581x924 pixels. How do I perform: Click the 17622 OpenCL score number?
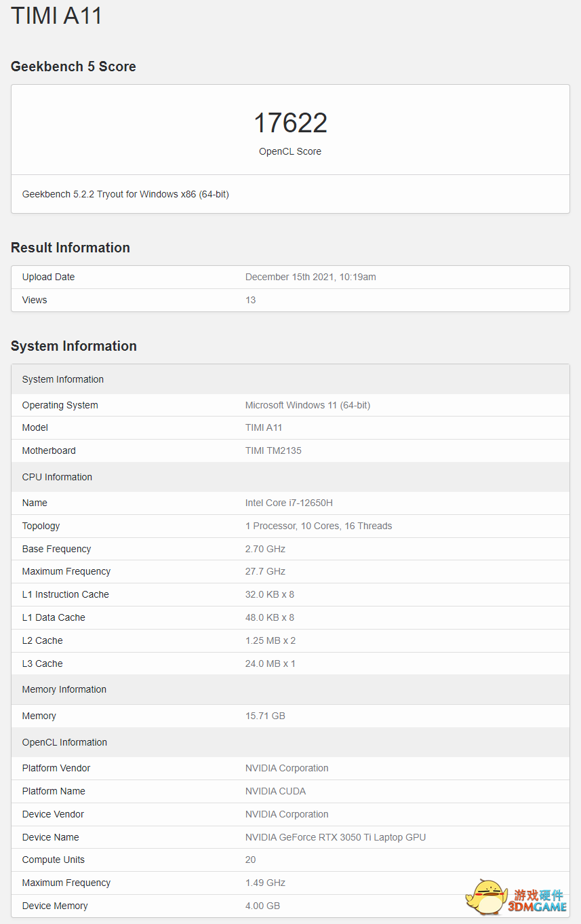point(290,123)
